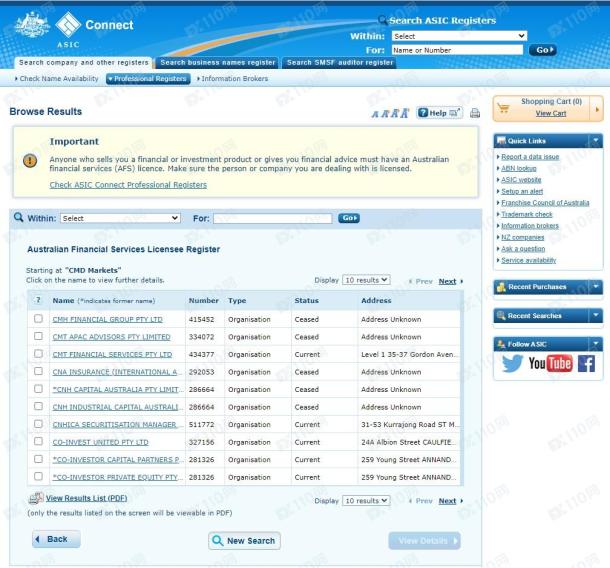Viewport: 610px width, 568px height.
Task: Tick checkbox for CNHICA SECURITISATION MANAGER row
Action: pyautogui.click(x=38, y=424)
